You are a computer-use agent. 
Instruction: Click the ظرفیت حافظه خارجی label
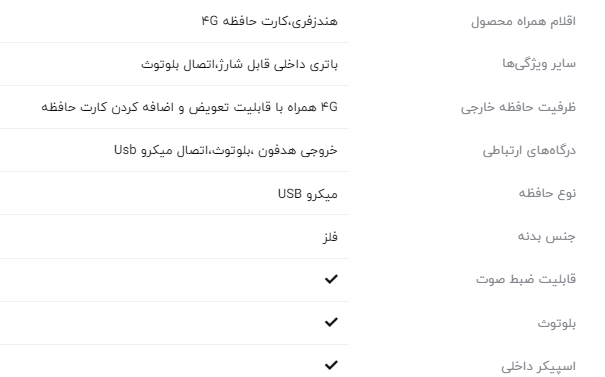pos(518,107)
